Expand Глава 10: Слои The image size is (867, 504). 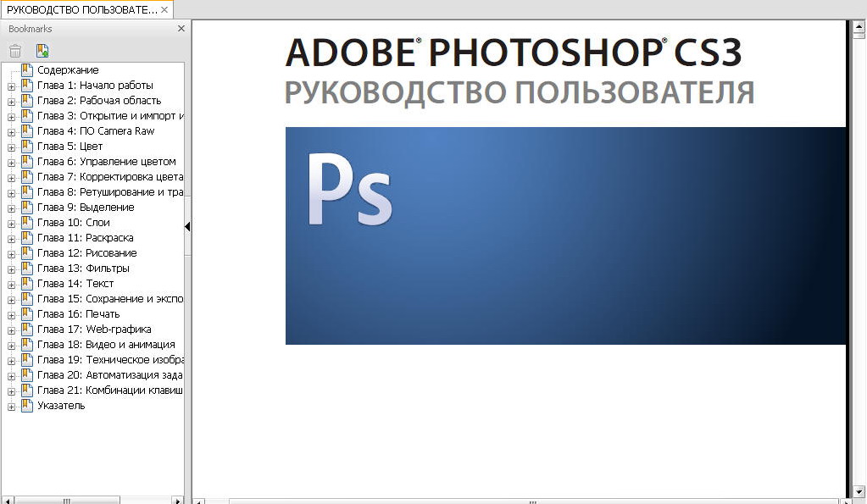tap(11, 224)
